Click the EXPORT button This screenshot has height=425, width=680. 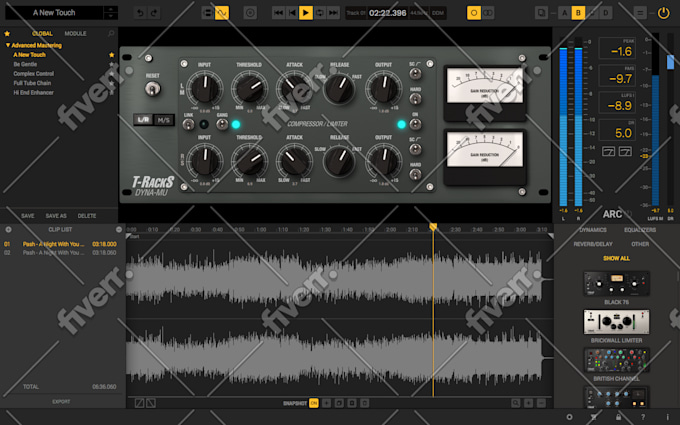coord(61,402)
